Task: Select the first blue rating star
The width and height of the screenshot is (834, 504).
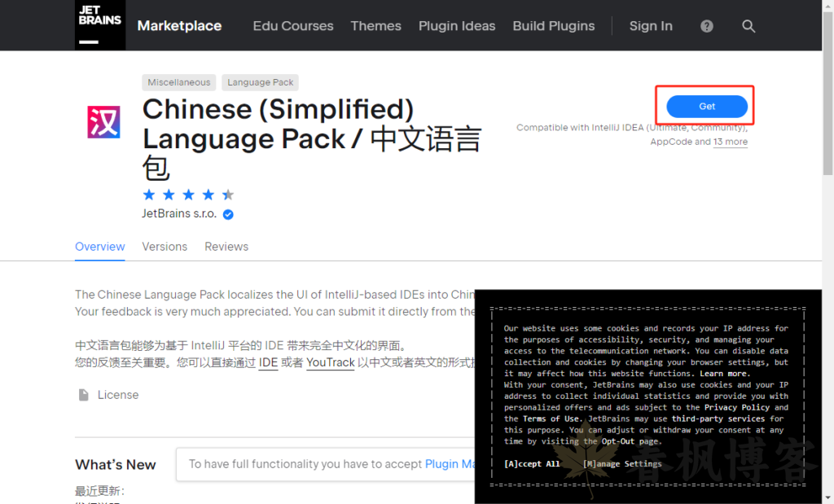Action: (149, 195)
